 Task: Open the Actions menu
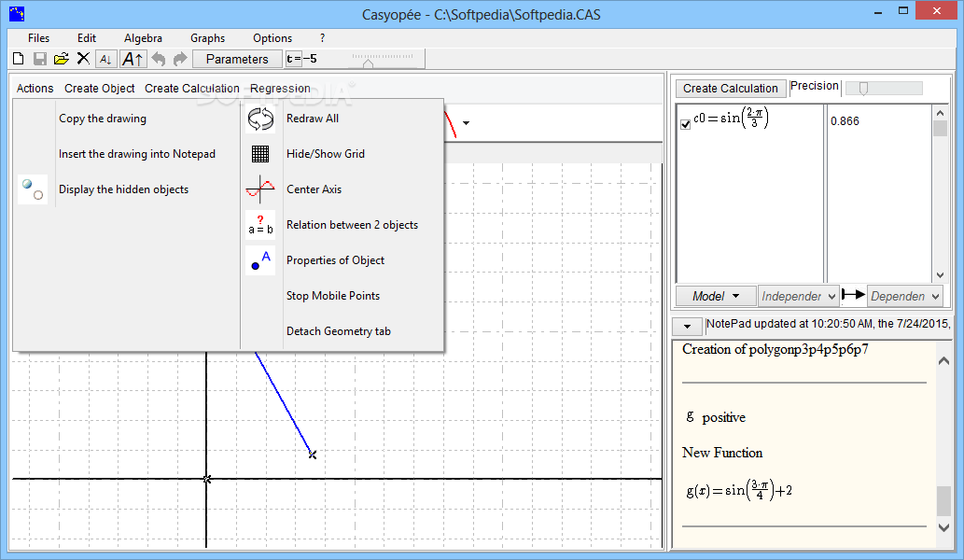point(35,89)
